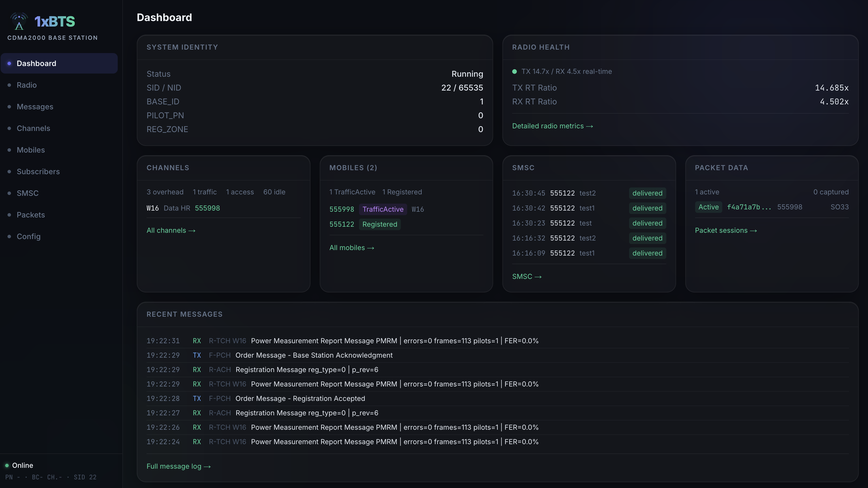Click delivered badge for 16:30:23 SMS
This screenshot has width=868, height=488.
[647, 223]
